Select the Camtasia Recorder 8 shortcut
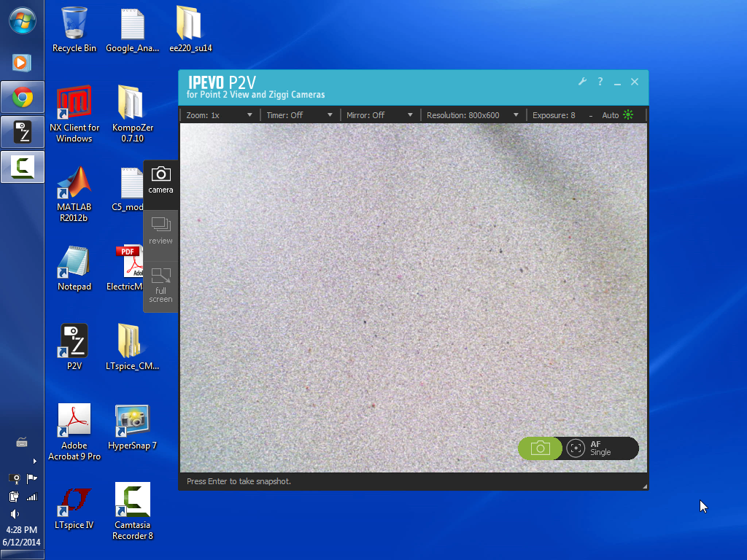Screen dimensions: 747x560 [x=133, y=512]
